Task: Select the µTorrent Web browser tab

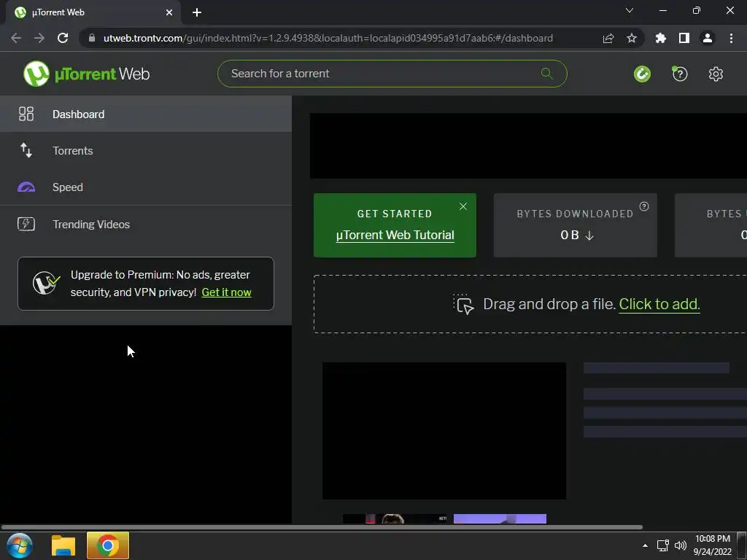Action: click(x=93, y=12)
